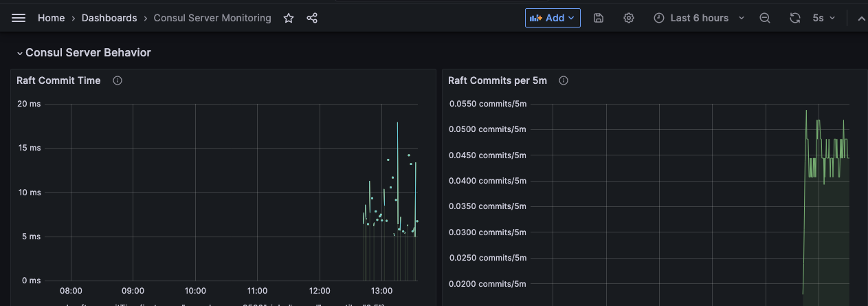Viewport: 868px width, 306px height.
Task: Star the Consul Server Monitoring dashboard
Action: click(x=289, y=18)
